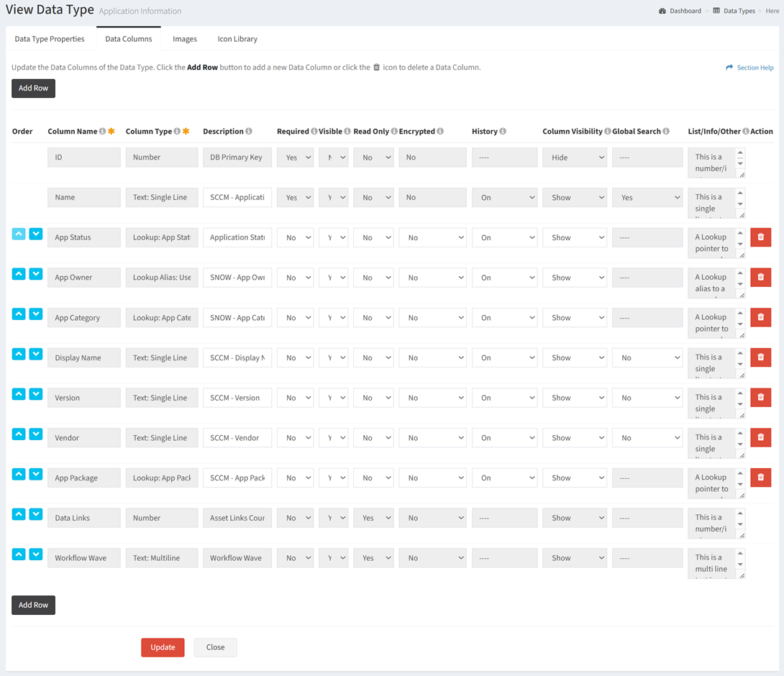Screen dimensions: 784x676
Task: Delete the App Status data column
Action: [760, 237]
